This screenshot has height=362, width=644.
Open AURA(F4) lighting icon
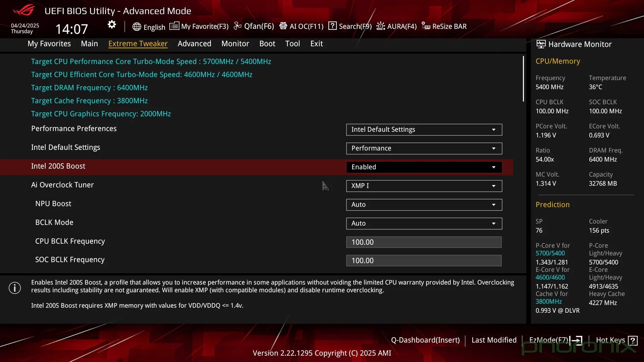click(380, 26)
